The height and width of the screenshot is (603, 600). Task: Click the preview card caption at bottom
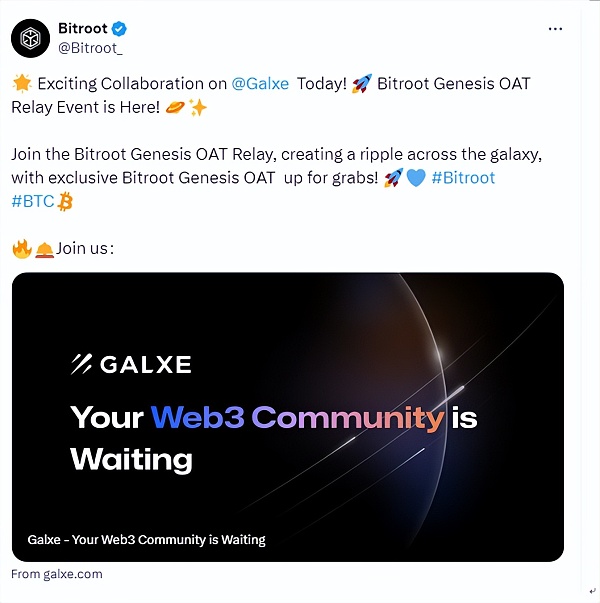(x=146, y=540)
